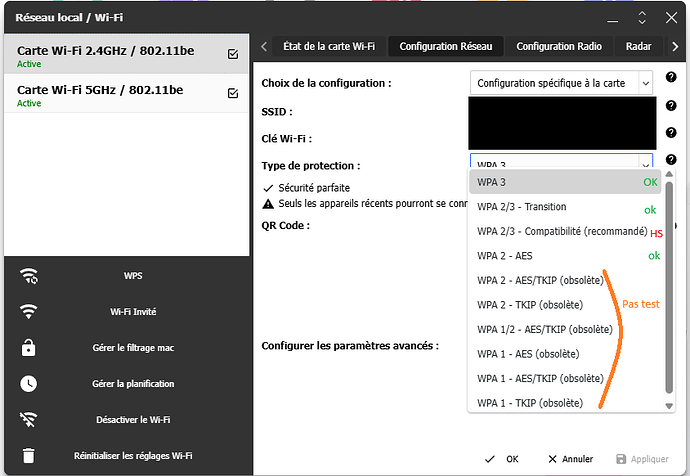This screenshot has height=476, width=690.
Task: Switch to Configuration Réseau tab
Action: [446, 46]
